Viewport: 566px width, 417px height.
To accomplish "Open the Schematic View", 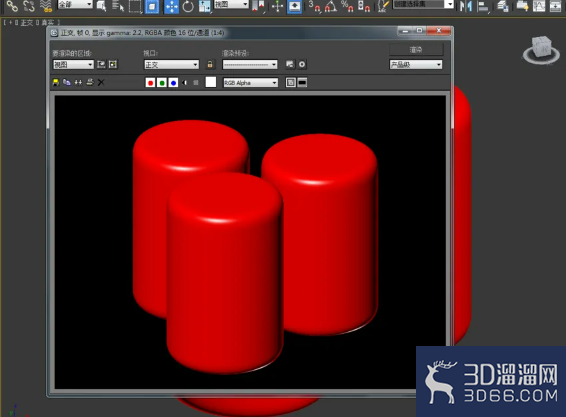I will [556, 6].
